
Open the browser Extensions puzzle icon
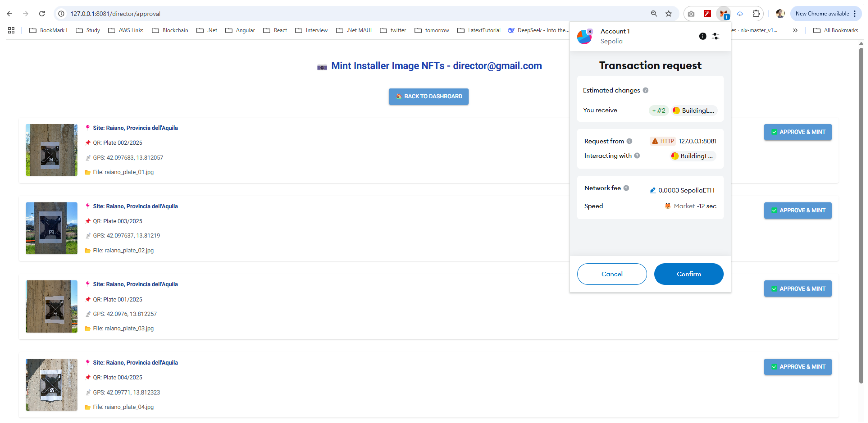click(756, 14)
